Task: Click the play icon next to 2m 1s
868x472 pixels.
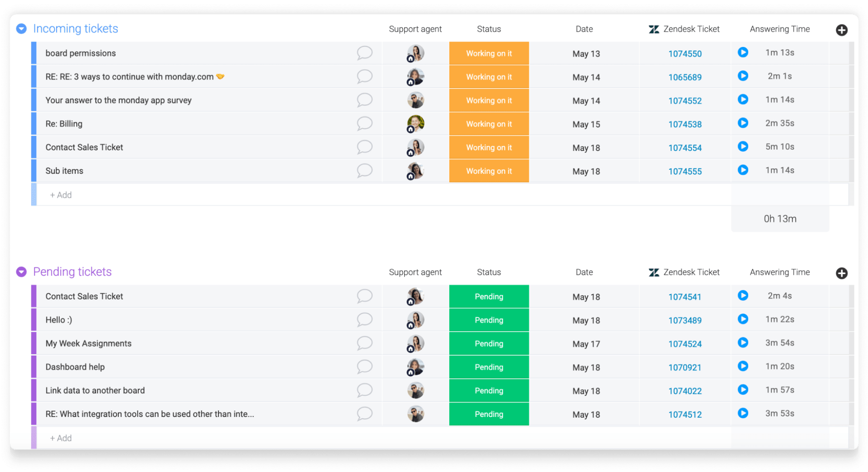Action: [x=744, y=76]
